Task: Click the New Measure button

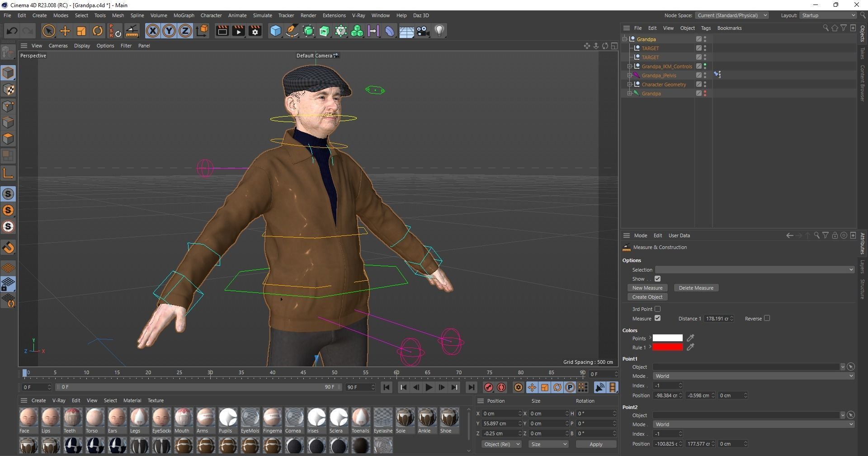Action: (x=647, y=288)
